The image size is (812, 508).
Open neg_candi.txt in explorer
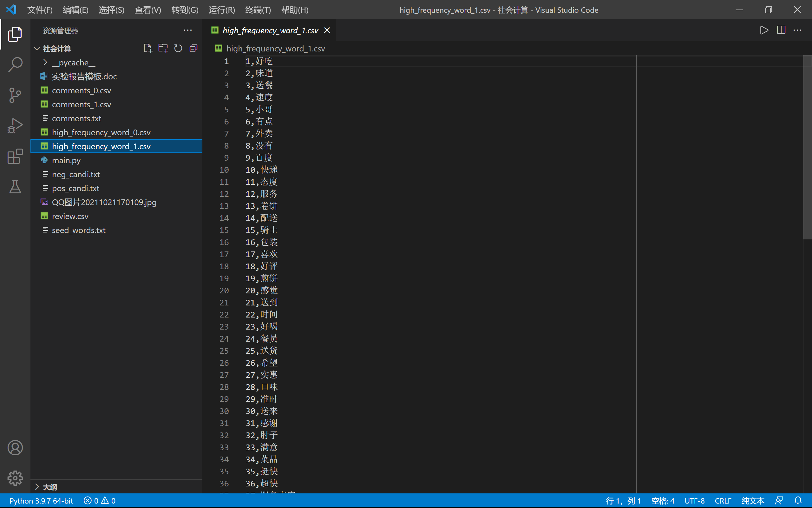pos(116,174)
